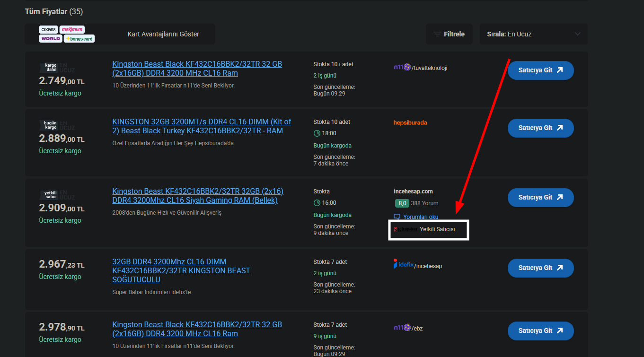Click the 2.978,90 TL price
The image size is (644, 357).
click(x=62, y=327)
